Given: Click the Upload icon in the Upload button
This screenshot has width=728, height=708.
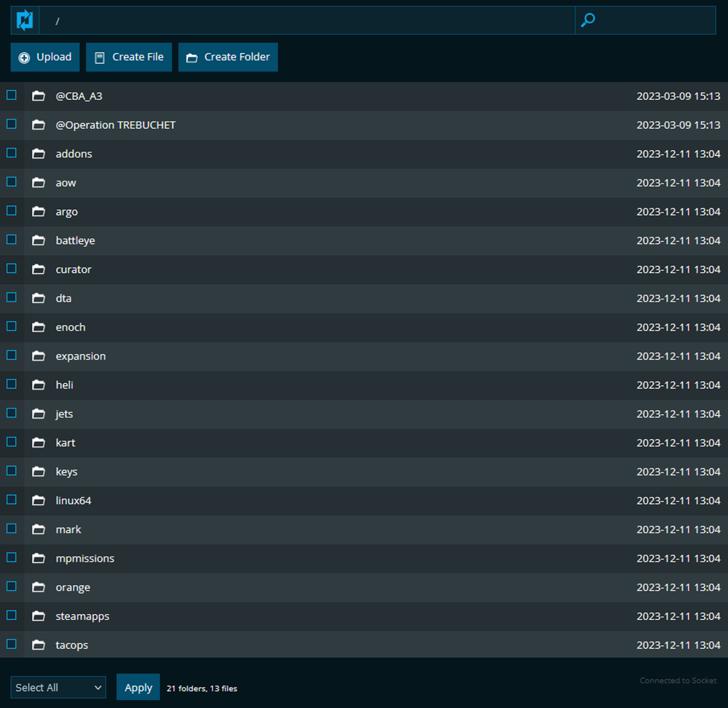Looking at the screenshot, I should [24, 57].
